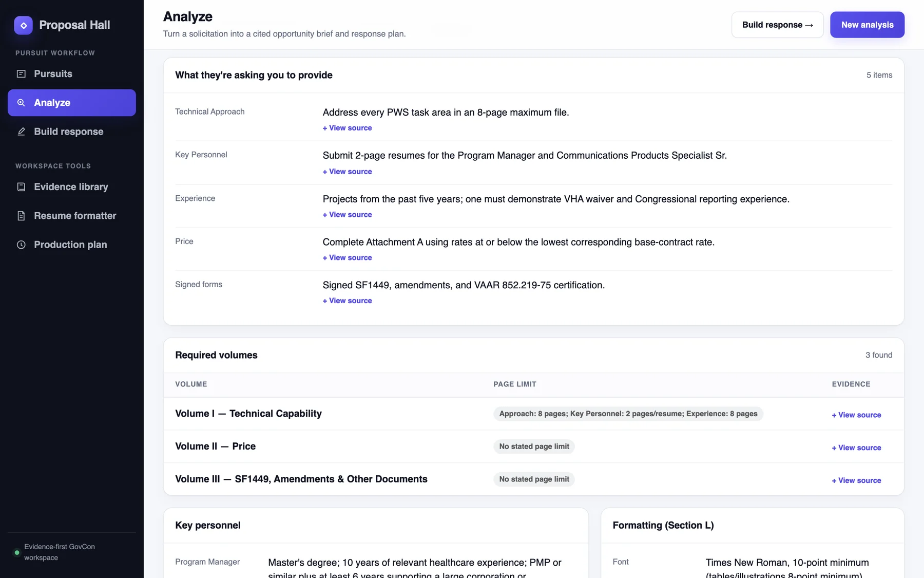
Task: Click the Program Manager label
Action: click(x=207, y=562)
